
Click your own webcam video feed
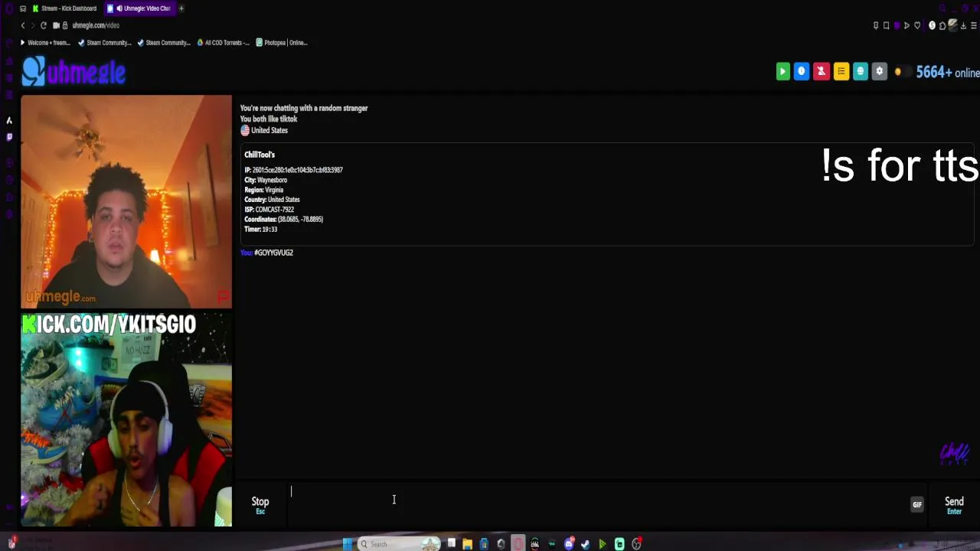pyautogui.click(x=126, y=419)
